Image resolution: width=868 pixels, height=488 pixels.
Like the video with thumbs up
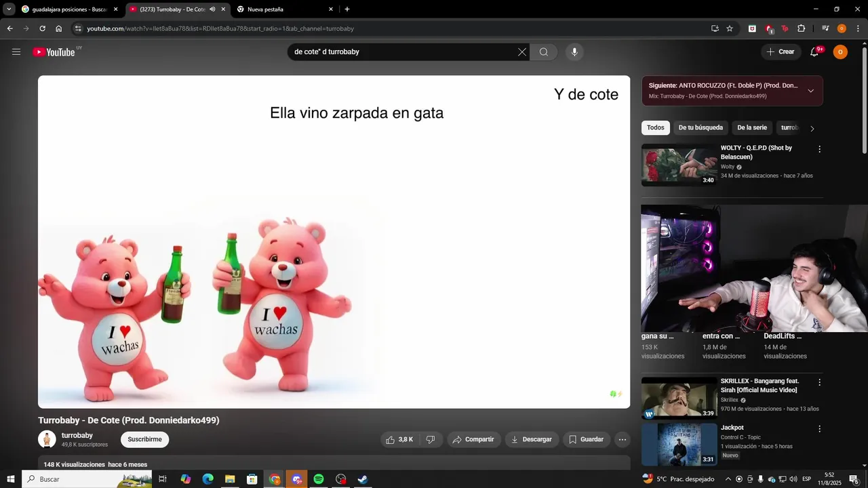click(x=399, y=439)
